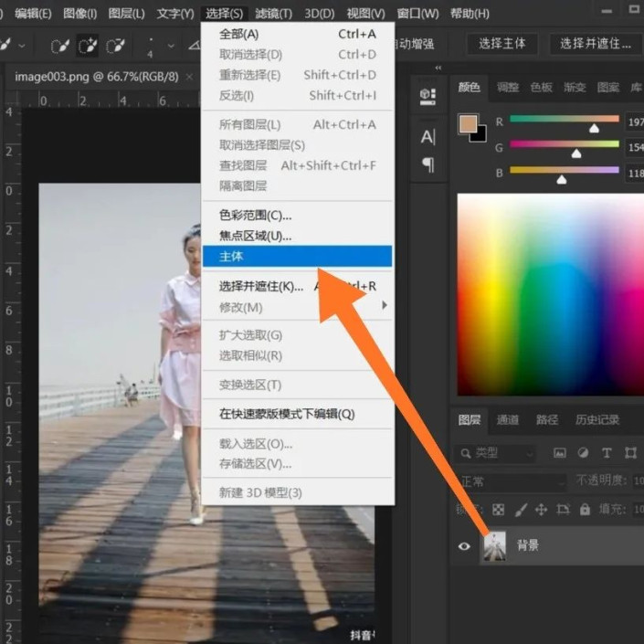Choose 色彩范围(C)... menu entry

click(298, 215)
